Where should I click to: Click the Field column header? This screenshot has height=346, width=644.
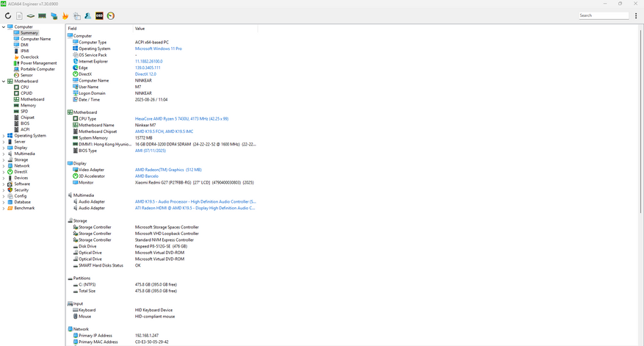tap(100, 29)
